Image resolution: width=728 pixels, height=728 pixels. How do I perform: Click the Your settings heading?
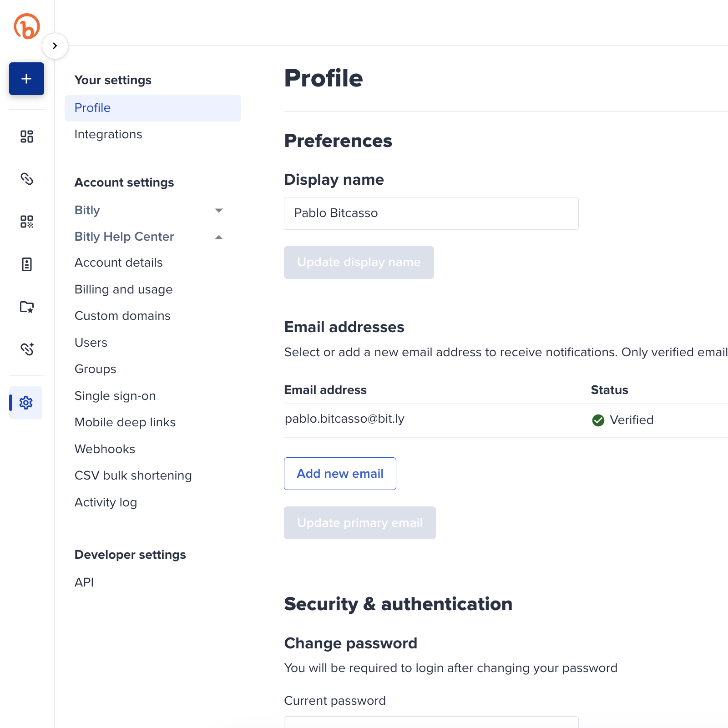point(113,80)
